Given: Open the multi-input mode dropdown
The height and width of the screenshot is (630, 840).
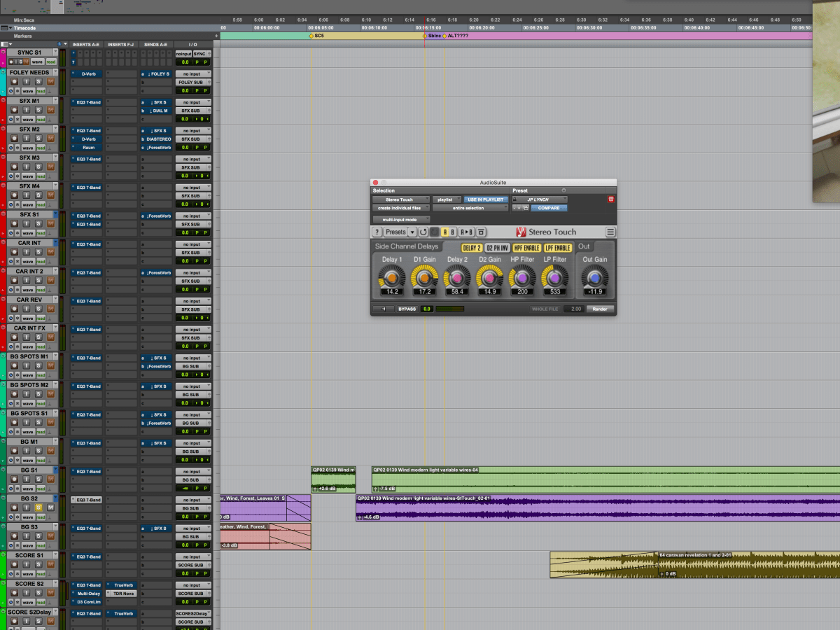Looking at the screenshot, I should point(401,219).
